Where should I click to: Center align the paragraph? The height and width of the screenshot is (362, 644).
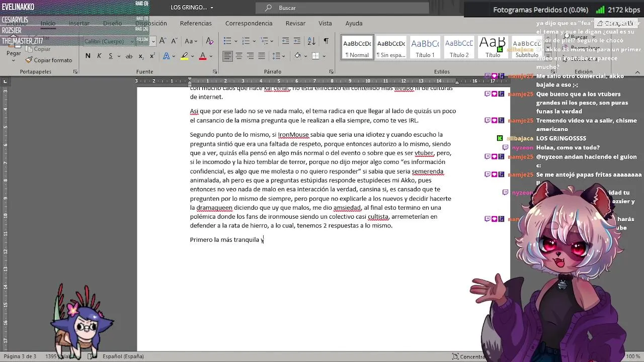click(x=239, y=56)
